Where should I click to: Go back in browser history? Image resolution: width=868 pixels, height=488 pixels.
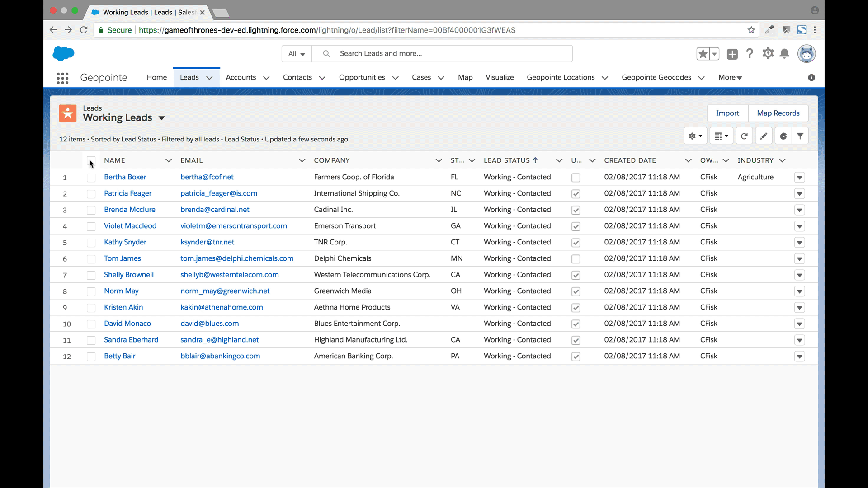(53, 30)
